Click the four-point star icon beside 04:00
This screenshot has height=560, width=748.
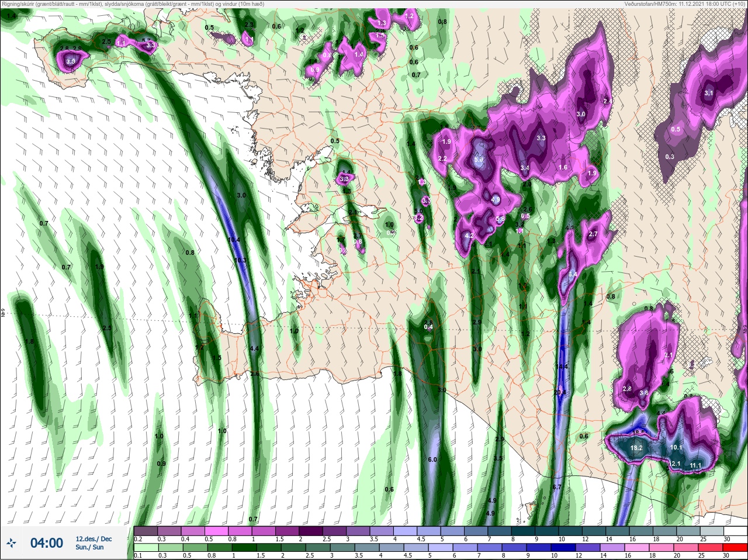[11, 543]
